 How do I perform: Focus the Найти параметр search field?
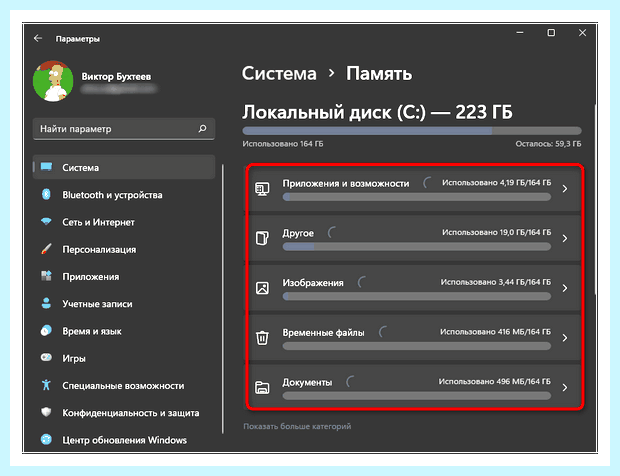tap(124, 129)
